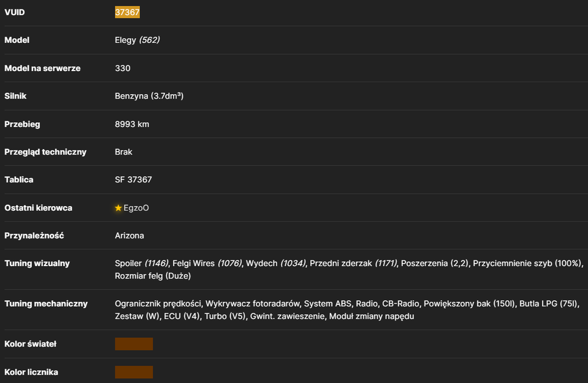Click the Ostatni kierowca row label

click(x=38, y=207)
